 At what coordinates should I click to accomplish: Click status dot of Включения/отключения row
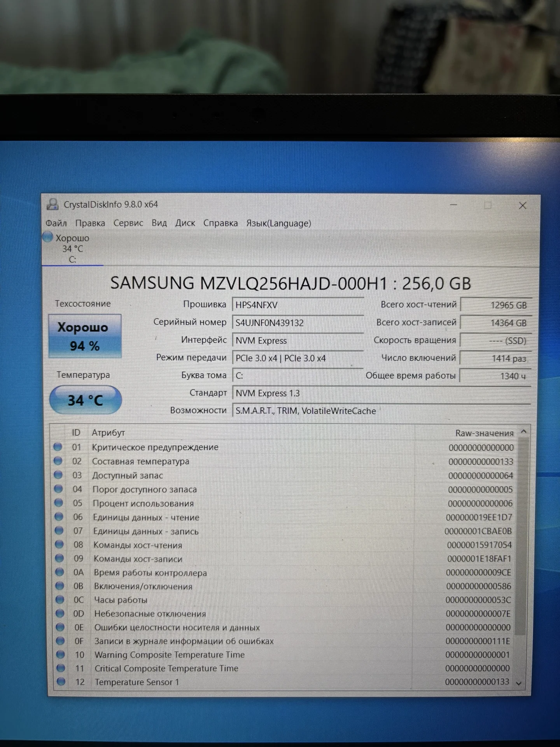coord(60,586)
